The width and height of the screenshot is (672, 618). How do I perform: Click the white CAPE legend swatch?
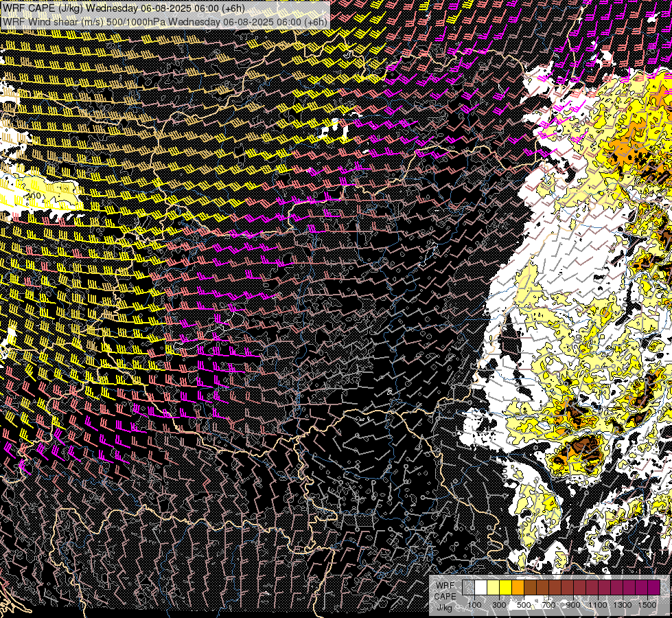481,588
